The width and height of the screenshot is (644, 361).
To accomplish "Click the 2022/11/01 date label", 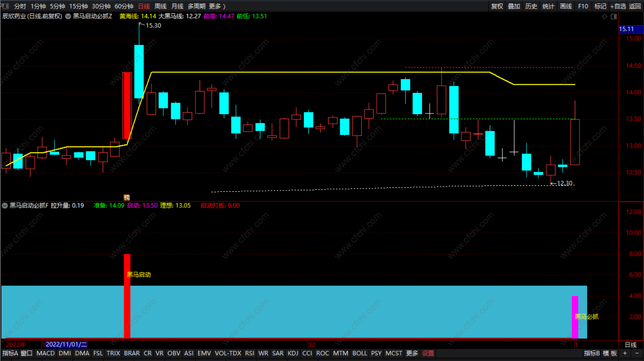I will tap(66, 345).
